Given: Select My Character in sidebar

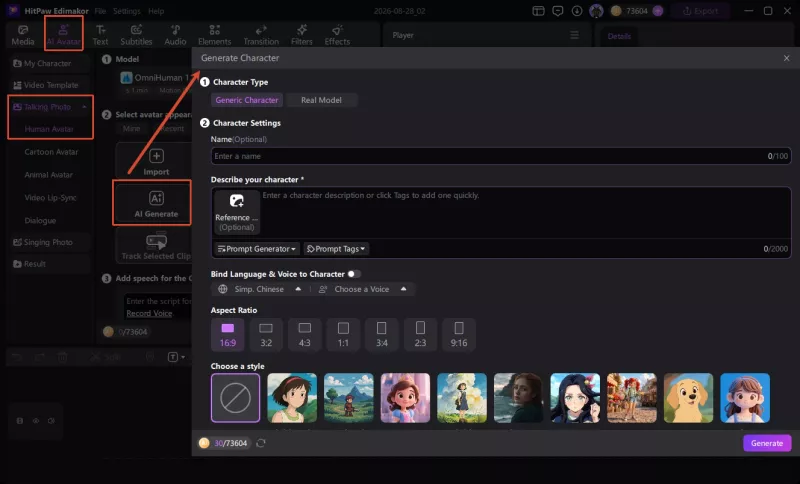Looking at the screenshot, I should (49, 63).
